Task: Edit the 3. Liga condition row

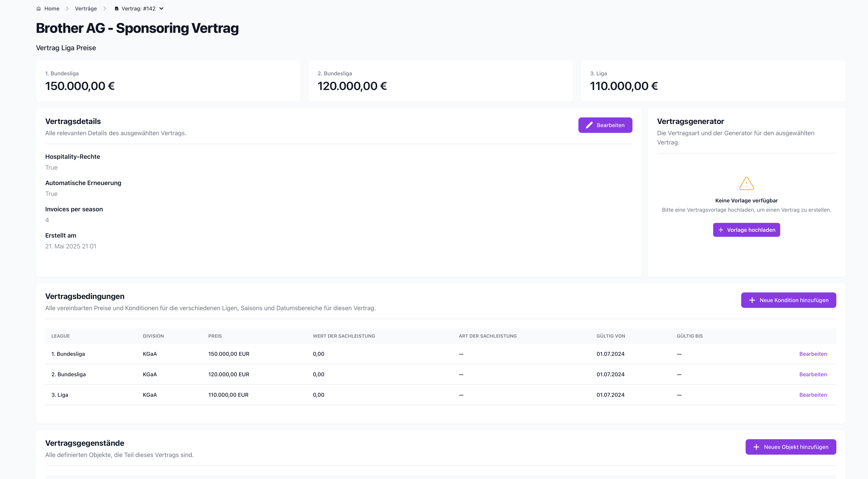Action: (x=813, y=395)
